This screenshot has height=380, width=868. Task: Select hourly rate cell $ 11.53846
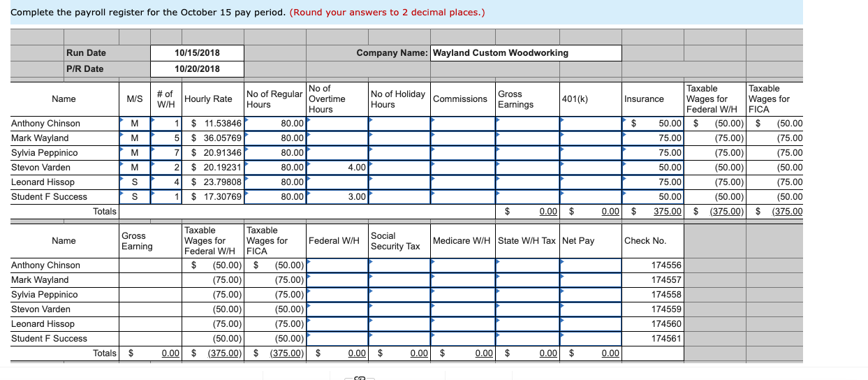pyautogui.click(x=212, y=124)
